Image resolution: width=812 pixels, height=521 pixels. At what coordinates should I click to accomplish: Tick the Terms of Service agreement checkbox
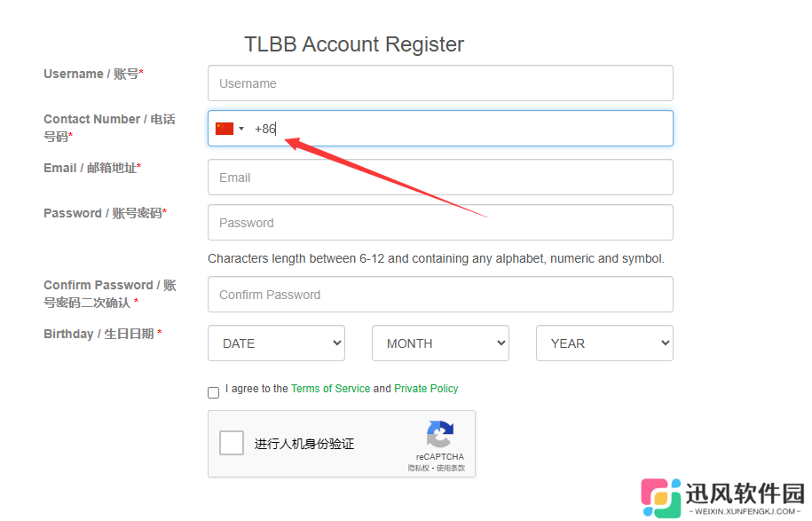[x=214, y=393]
